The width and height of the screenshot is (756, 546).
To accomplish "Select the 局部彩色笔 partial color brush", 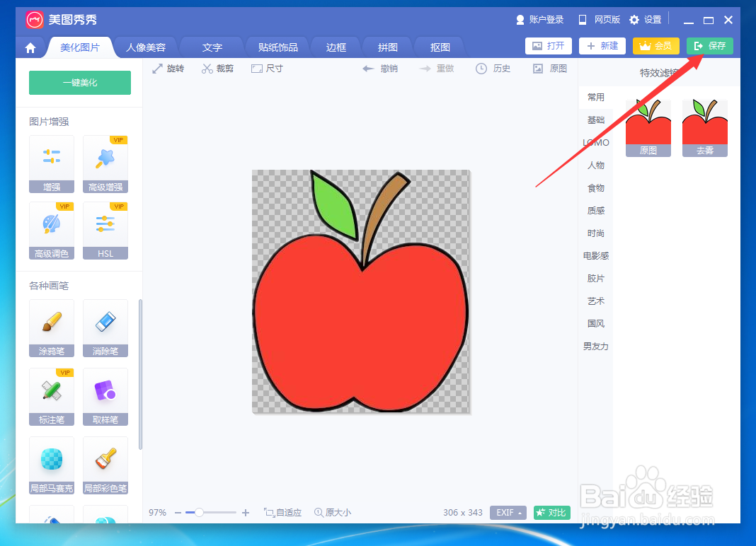I will tap(105, 465).
